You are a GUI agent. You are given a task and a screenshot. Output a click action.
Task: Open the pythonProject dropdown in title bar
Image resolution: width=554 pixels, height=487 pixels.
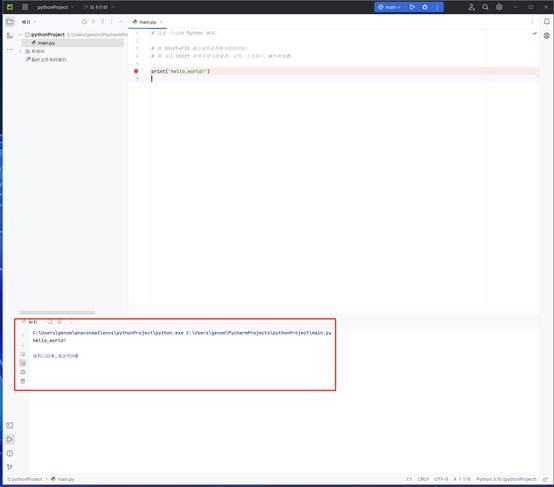point(55,7)
